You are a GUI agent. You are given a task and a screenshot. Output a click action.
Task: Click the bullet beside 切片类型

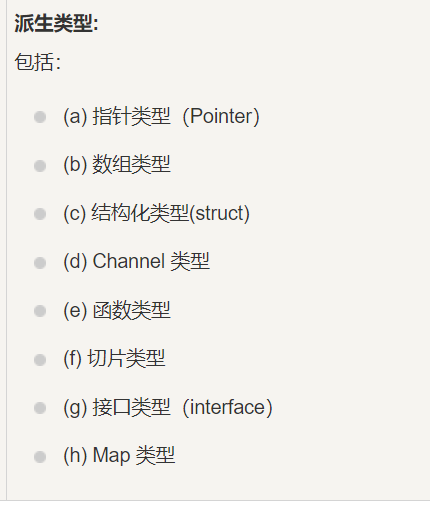tap(40, 360)
